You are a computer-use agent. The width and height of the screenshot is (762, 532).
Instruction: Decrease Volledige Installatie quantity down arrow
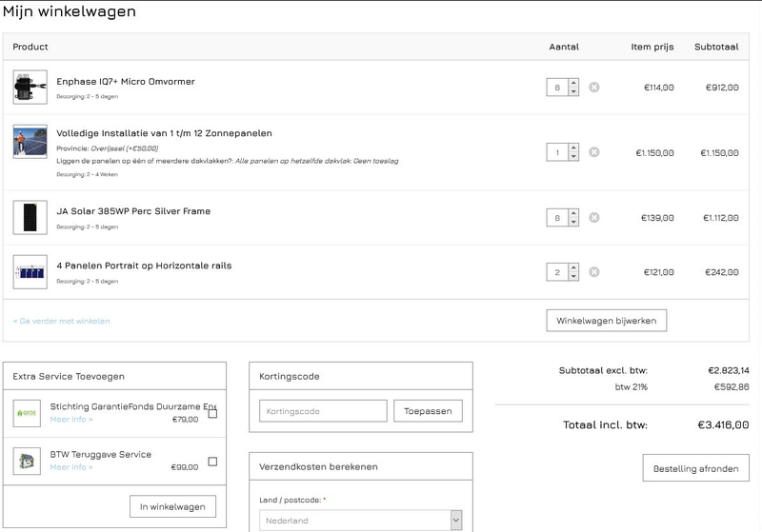(x=573, y=157)
